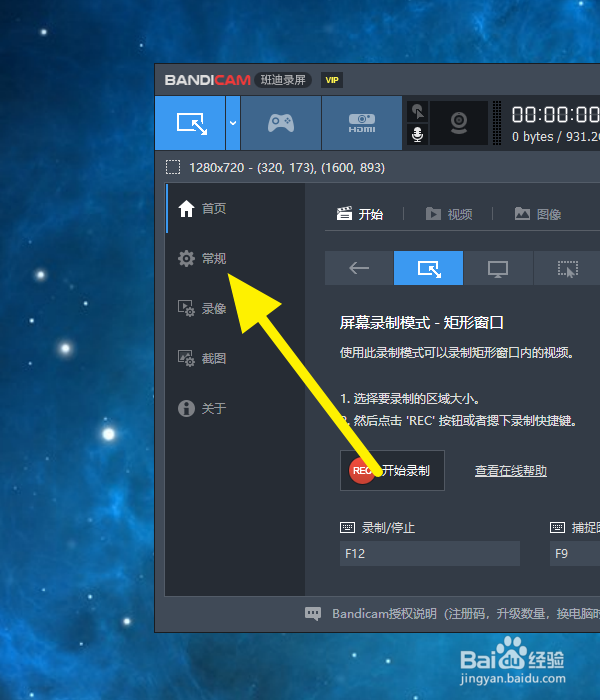Switch to game recording mode
The width and height of the screenshot is (600, 700).
pos(281,123)
